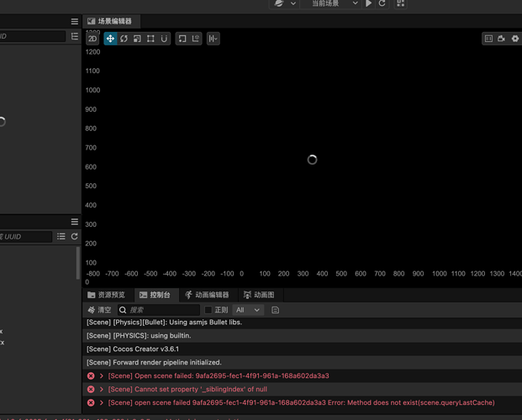Select log 'Forward render pipeline initialized.'
Viewport: 522px width, 420px height.
tap(303, 362)
